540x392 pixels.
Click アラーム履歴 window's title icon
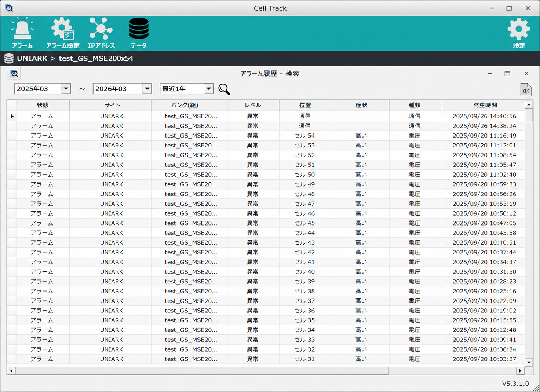pyautogui.click(x=14, y=74)
